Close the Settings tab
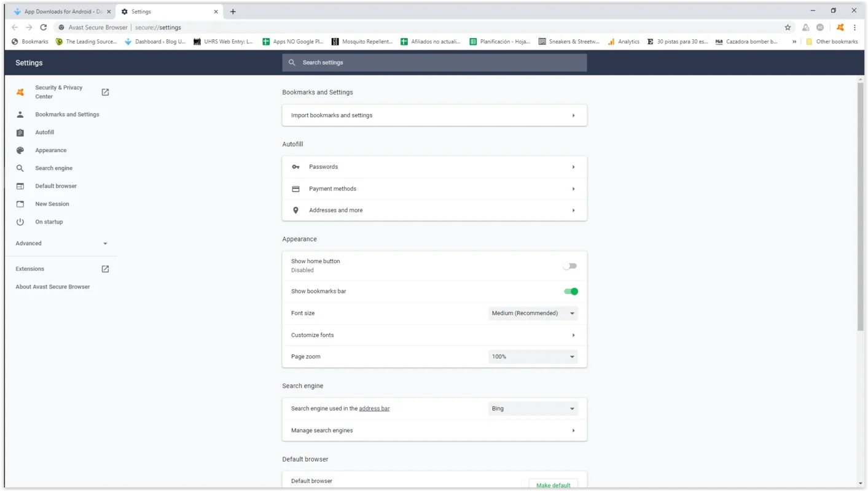The height and width of the screenshot is (491, 868). coord(216,11)
